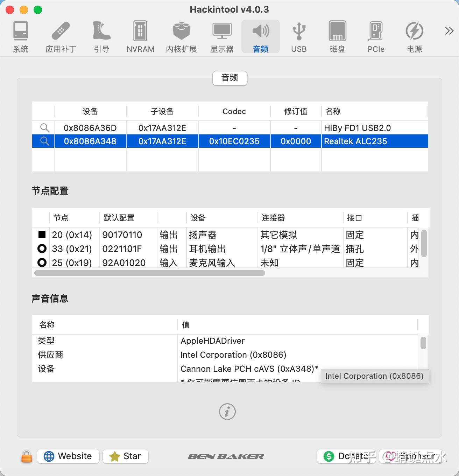Open the 系统 (System) section icon
This screenshot has height=476, width=459.
click(x=21, y=35)
